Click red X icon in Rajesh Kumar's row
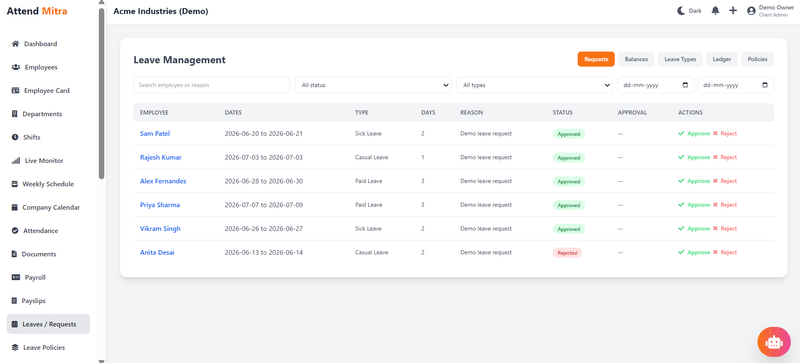The height and width of the screenshot is (363, 800). 715,157
